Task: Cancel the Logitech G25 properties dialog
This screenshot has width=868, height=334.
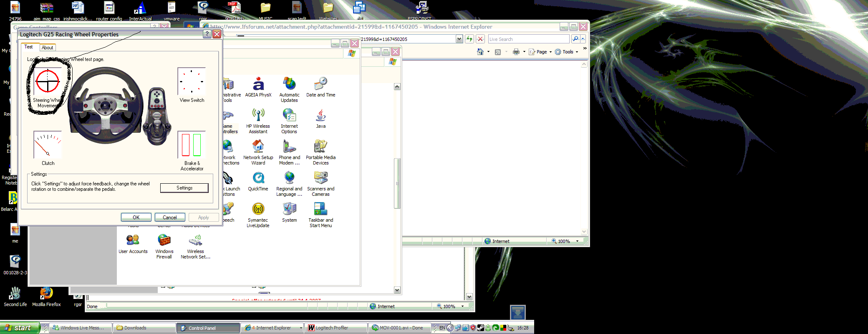Action: click(170, 218)
